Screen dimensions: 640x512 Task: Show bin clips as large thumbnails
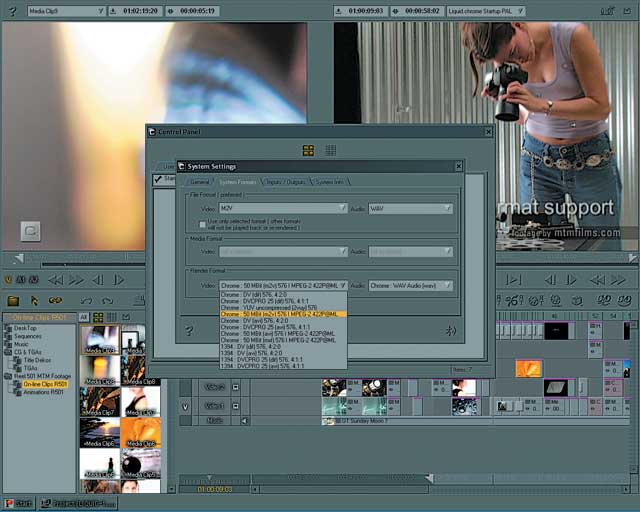click(x=98, y=317)
